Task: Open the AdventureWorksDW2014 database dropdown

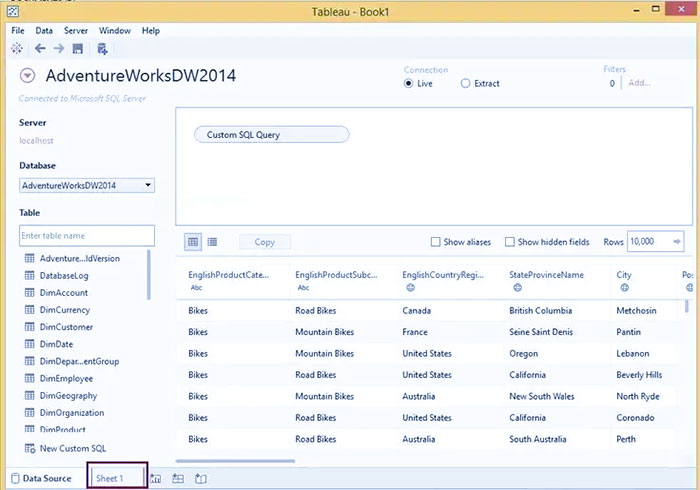Action: pos(87,186)
